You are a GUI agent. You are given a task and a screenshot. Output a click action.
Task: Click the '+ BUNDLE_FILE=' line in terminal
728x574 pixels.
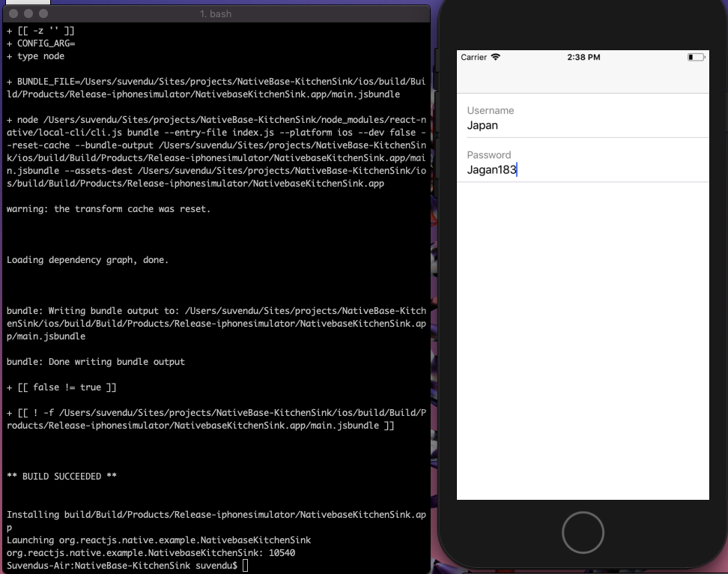pos(216,88)
